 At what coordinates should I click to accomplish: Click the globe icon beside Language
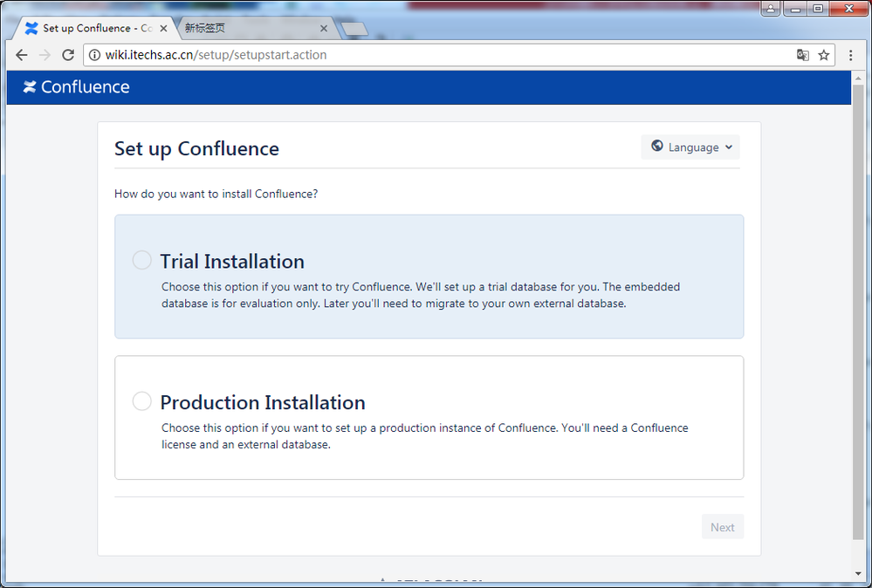point(656,147)
